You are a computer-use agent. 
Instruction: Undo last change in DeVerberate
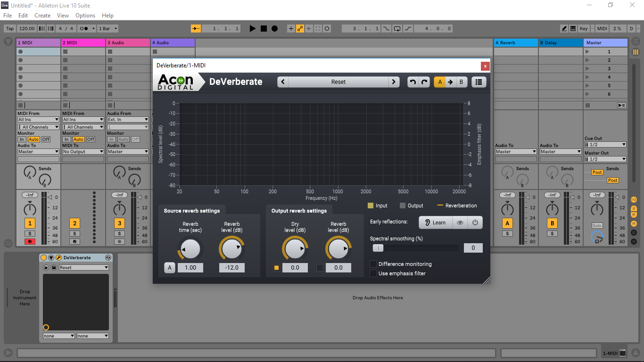click(413, 82)
